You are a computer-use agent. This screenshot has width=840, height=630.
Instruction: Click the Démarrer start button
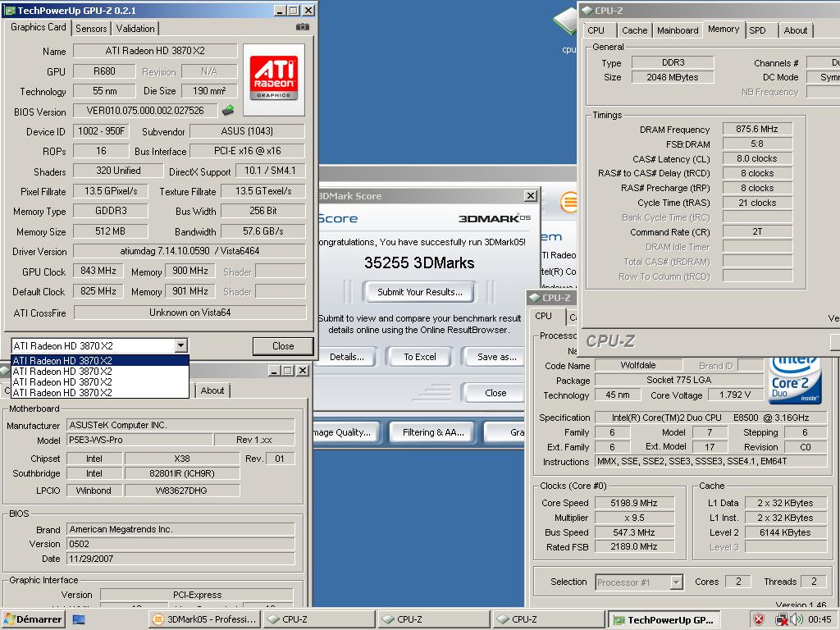click(33, 619)
